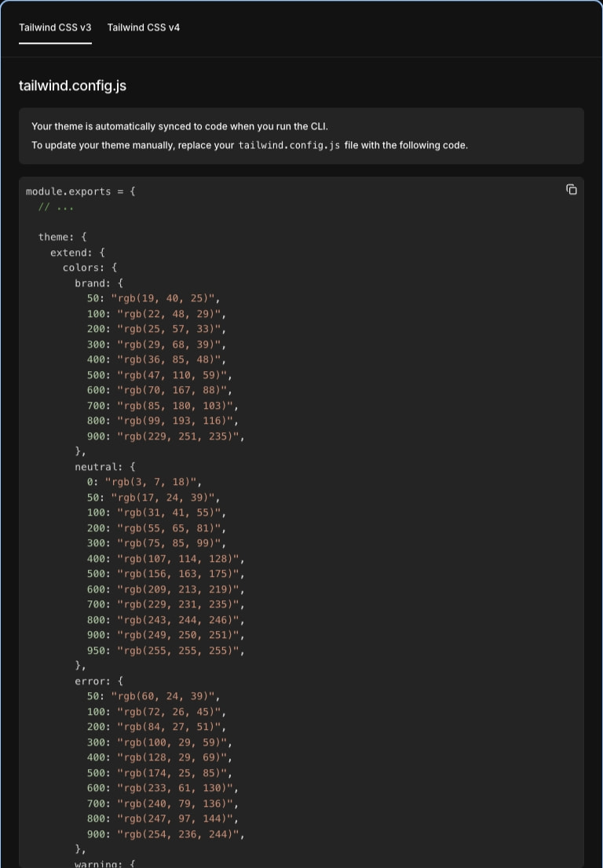Click the 'neutral: {' line
The image size is (603, 868).
click(x=105, y=467)
